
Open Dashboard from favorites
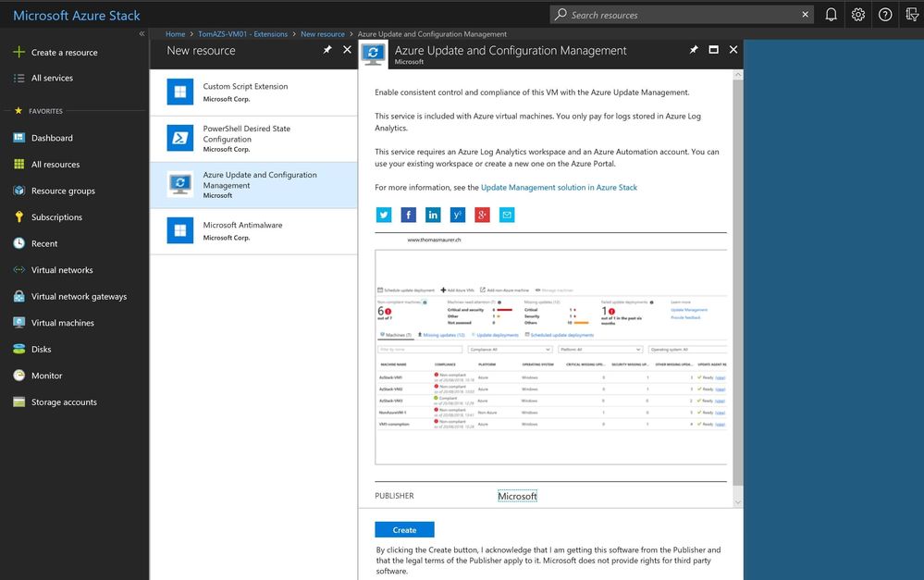coord(52,138)
